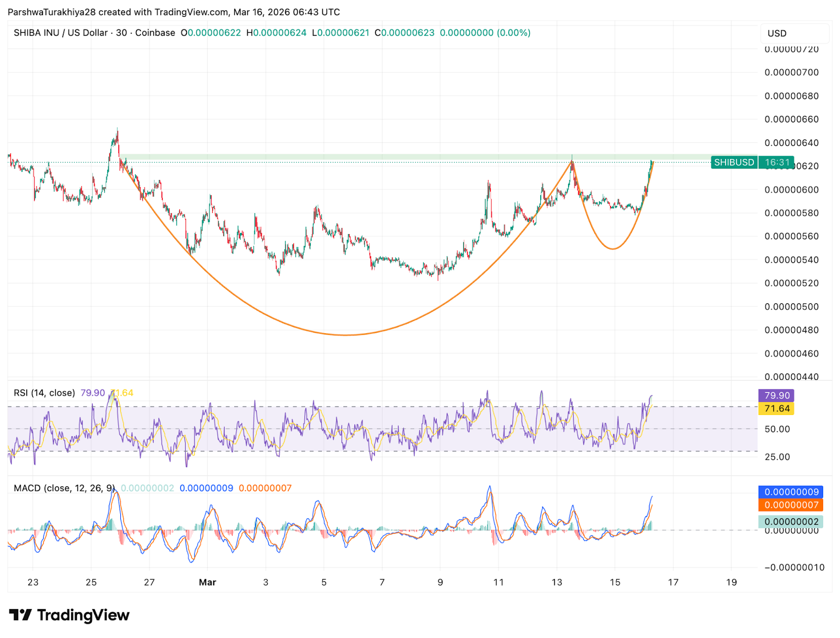
Task: Open the USD currency selector
Action: tap(777, 33)
